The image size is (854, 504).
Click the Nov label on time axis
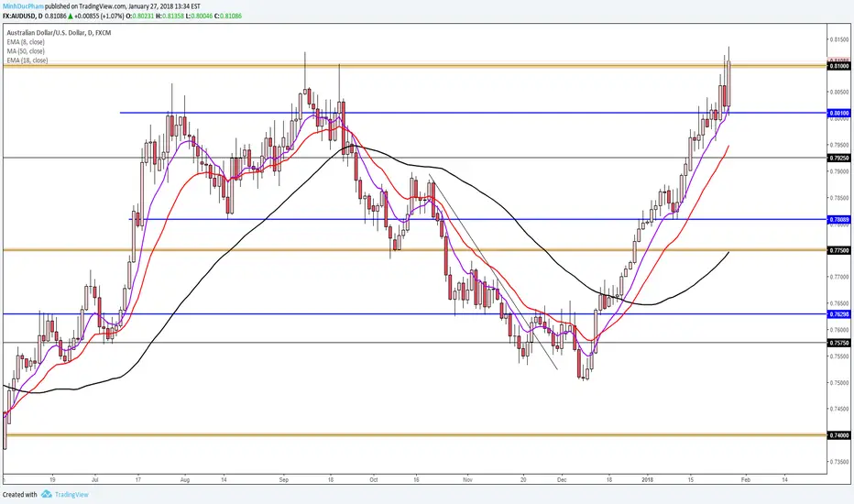coord(467,480)
